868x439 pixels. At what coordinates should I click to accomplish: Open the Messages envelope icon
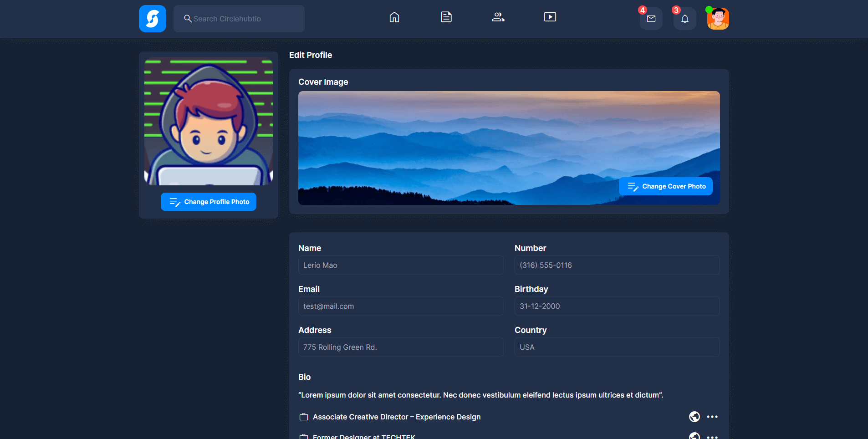coord(651,19)
